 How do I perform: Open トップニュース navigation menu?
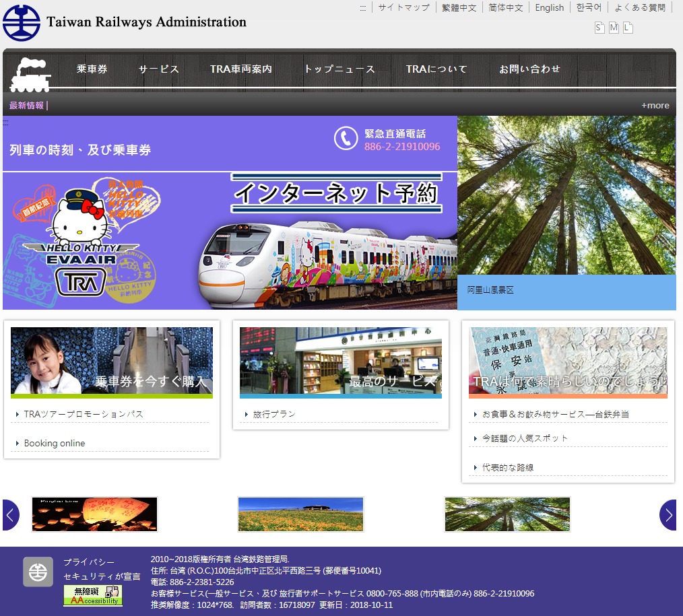point(339,69)
